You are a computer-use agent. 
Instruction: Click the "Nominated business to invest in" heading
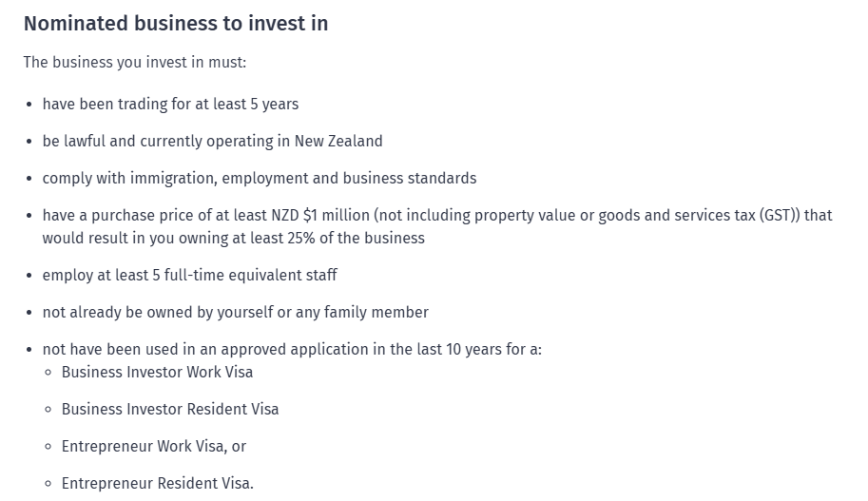tap(176, 24)
